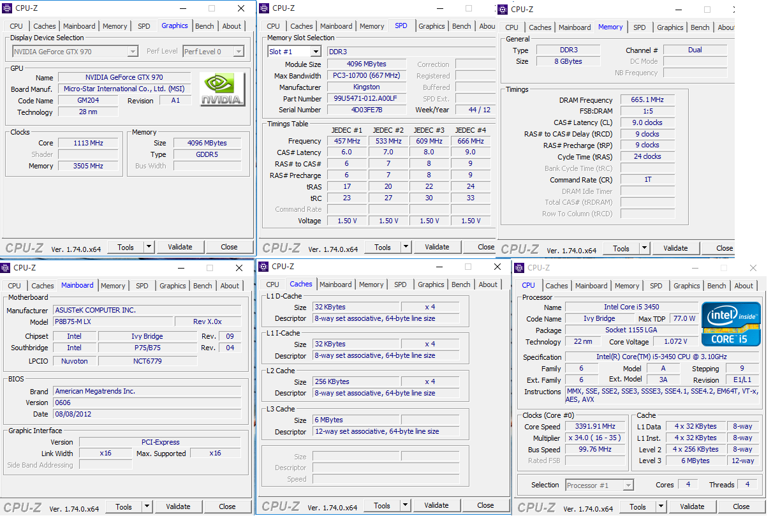Click Tools button in CPU window
The image size is (780, 532).
pos(638,506)
